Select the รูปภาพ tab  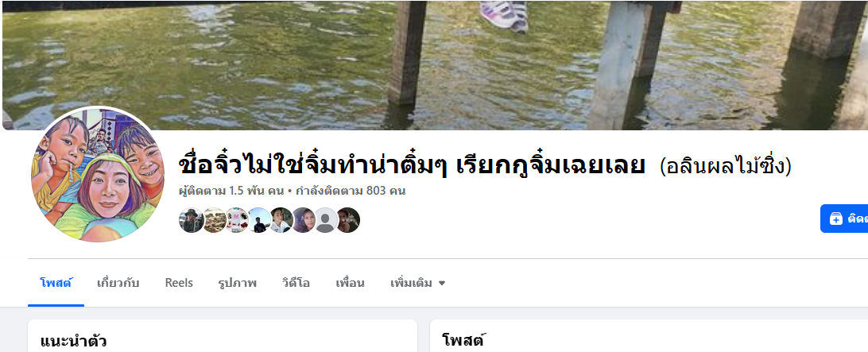pyautogui.click(x=238, y=284)
